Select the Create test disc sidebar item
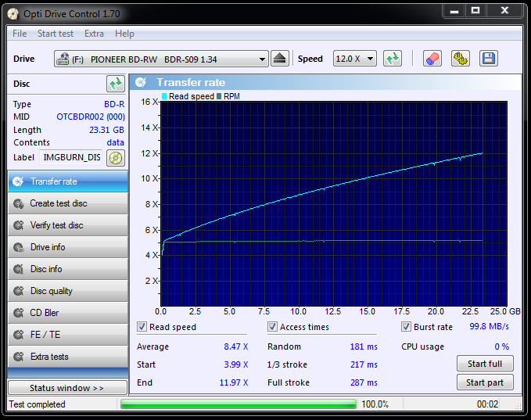The width and height of the screenshot is (531, 420). [x=68, y=203]
